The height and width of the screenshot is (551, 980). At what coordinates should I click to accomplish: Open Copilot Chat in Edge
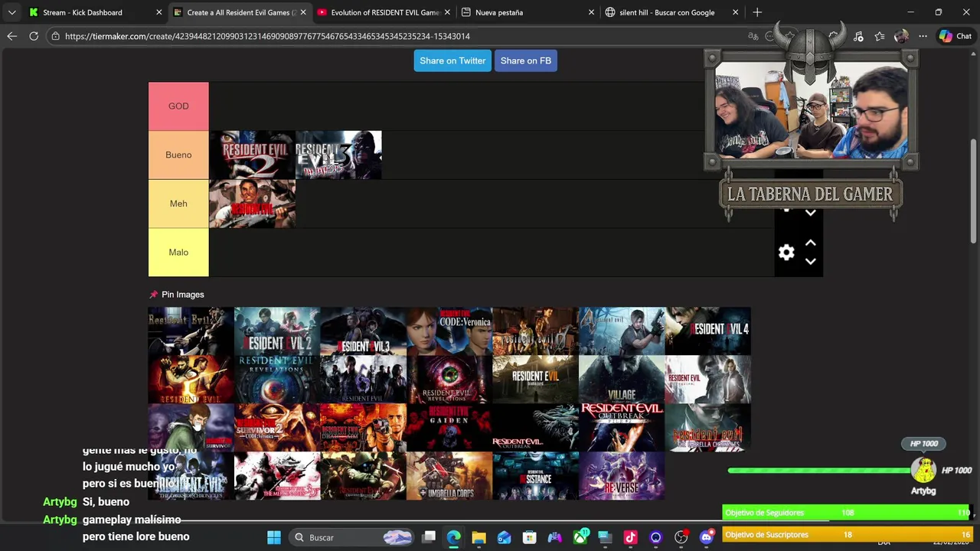(955, 36)
